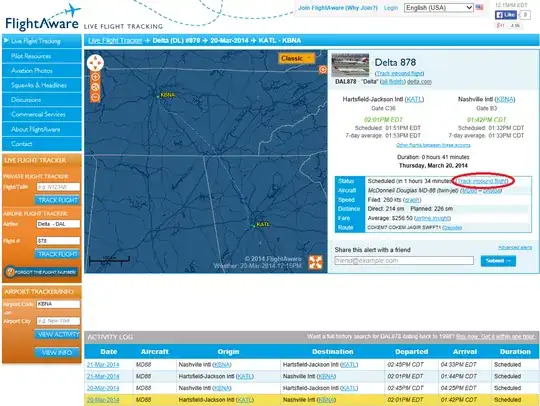Click the VIEW ACTIVITY button

58,334
